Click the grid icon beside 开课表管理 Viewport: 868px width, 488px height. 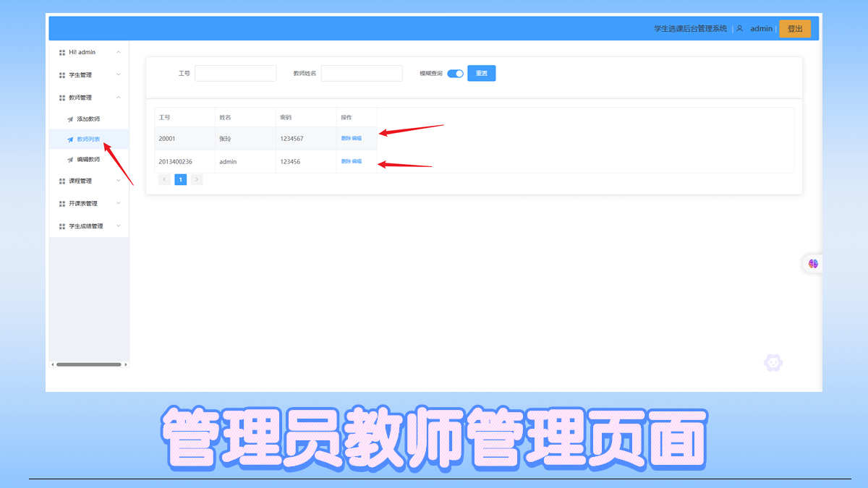(x=62, y=204)
